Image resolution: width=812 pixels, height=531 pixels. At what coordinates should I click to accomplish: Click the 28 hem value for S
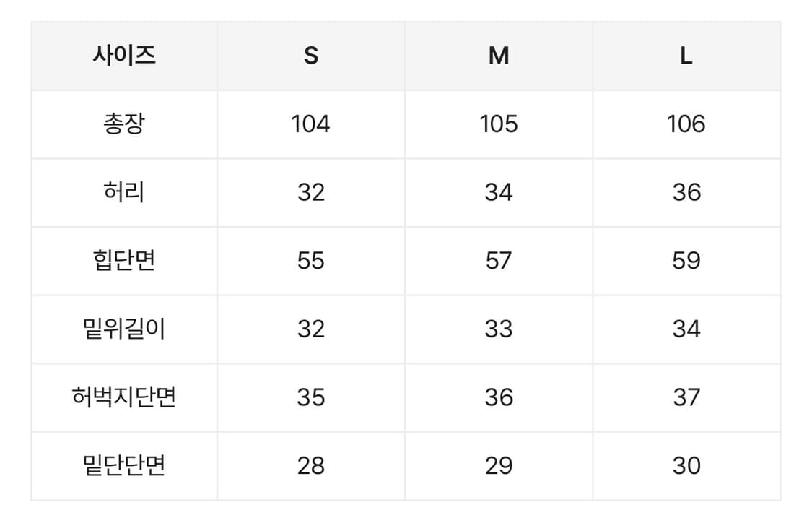click(x=311, y=465)
